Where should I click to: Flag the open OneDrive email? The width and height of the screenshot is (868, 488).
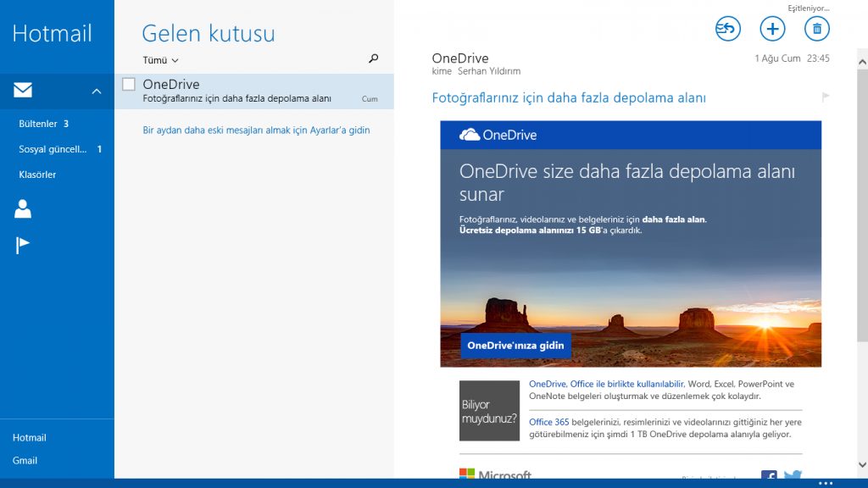click(x=826, y=97)
